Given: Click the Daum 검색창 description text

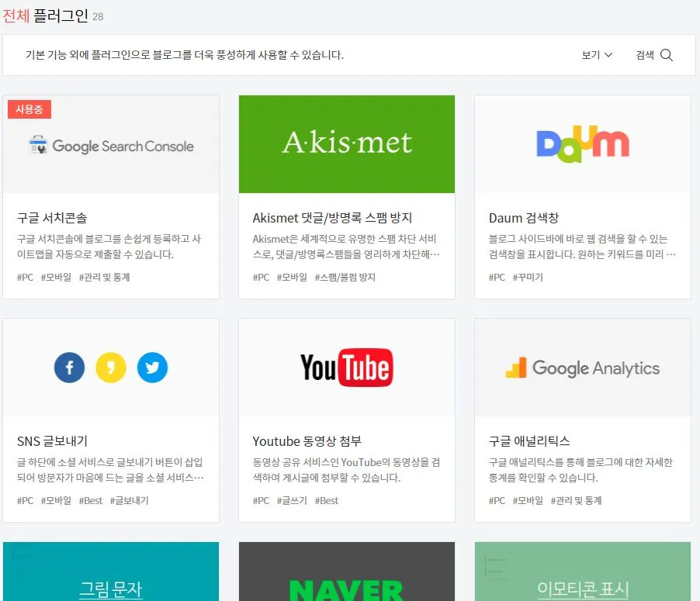Looking at the screenshot, I should (582, 247).
